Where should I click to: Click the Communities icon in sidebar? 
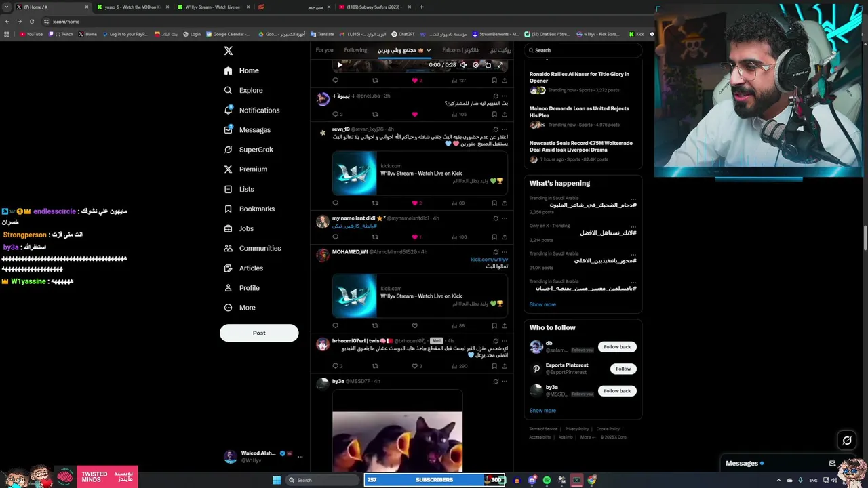point(228,248)
